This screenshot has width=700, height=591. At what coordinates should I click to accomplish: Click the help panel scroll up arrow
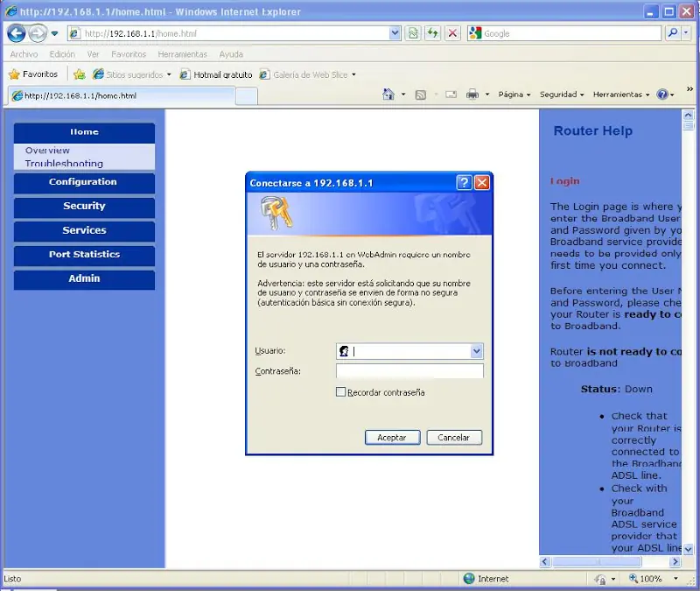click(688, 116)
